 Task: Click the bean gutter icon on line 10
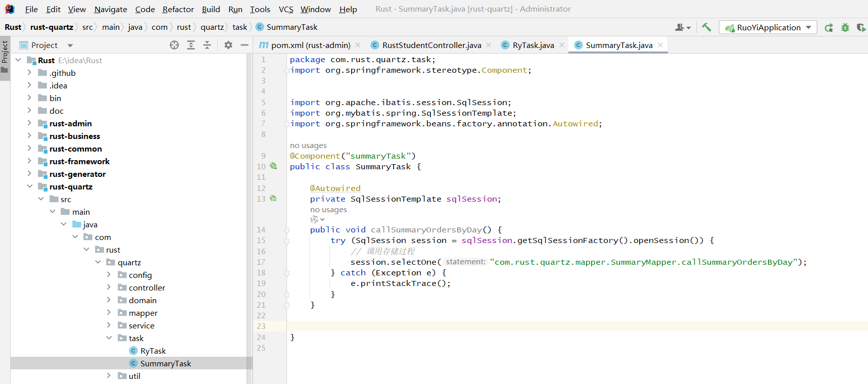pyautogui.click(x=273, y=166)
